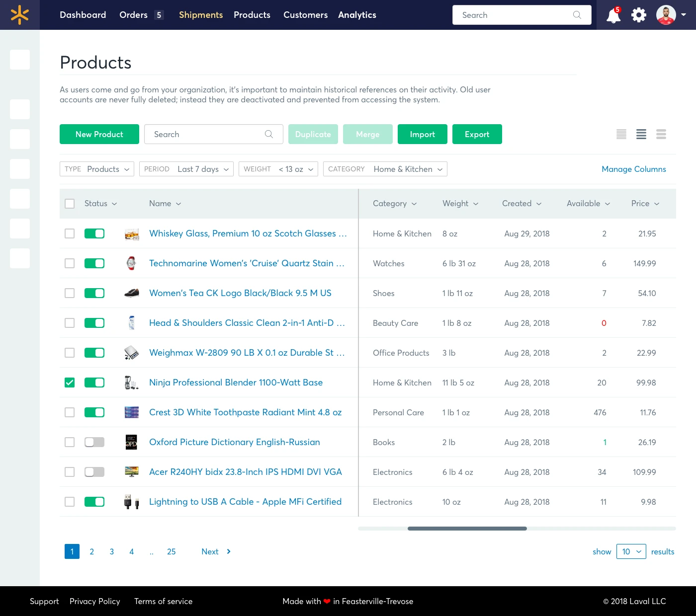
Task: Go to page 25 in pagination
Action: pyautogui.click(x=172, y=551)
